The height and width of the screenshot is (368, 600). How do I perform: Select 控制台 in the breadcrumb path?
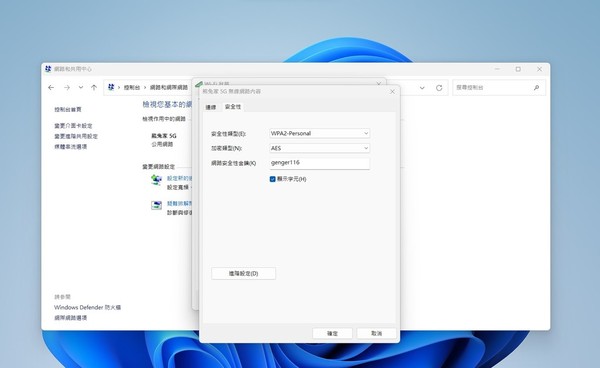132,88
